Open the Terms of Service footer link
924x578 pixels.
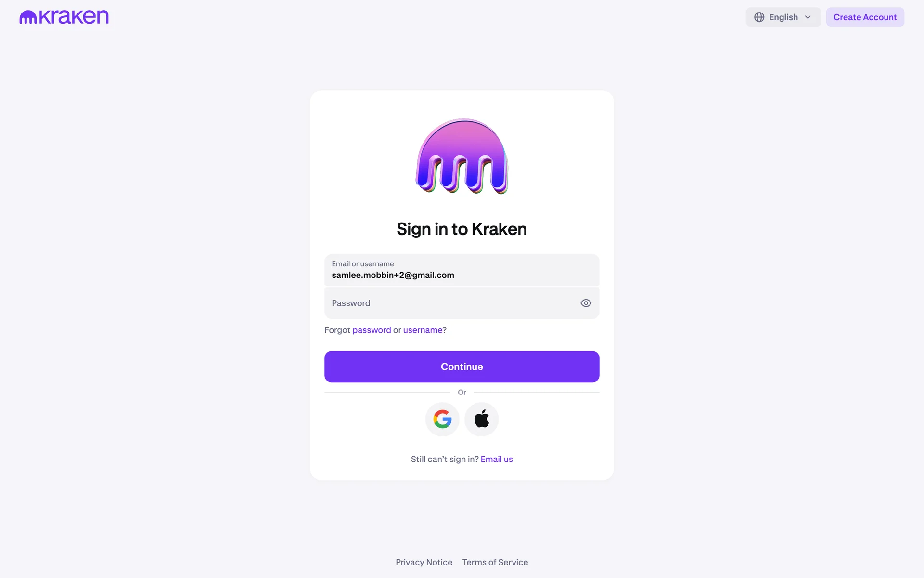tap(495, 562)
